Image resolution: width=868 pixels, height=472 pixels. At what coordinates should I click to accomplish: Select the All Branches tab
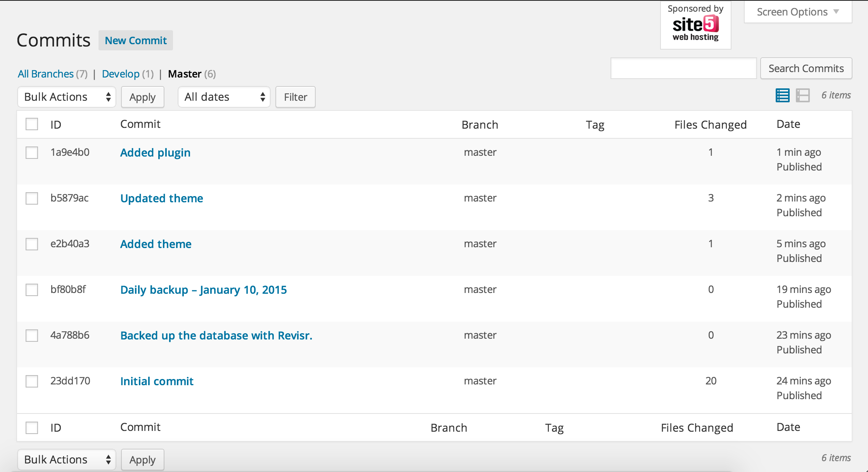(45, 74)
